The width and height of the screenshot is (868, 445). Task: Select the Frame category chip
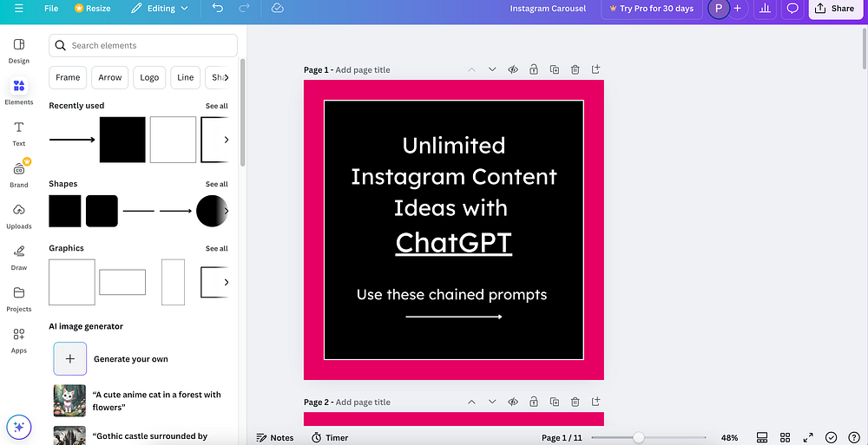click(68, 77)
